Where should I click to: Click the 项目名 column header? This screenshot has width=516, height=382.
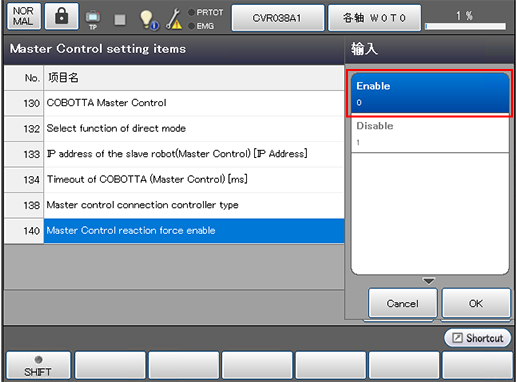tap(194, 78)
